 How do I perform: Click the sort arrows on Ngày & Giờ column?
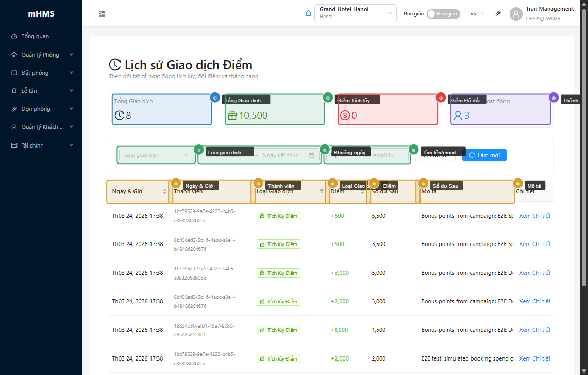pos(165,191)
